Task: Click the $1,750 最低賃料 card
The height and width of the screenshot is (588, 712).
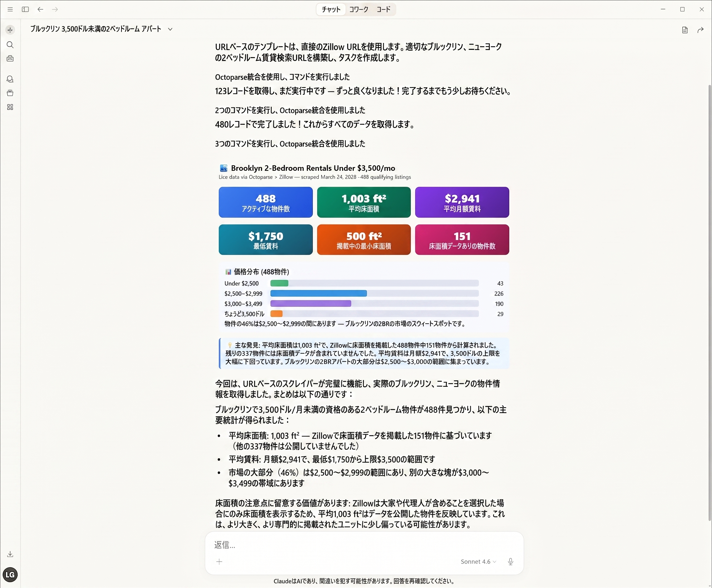Action: [265, 239]
